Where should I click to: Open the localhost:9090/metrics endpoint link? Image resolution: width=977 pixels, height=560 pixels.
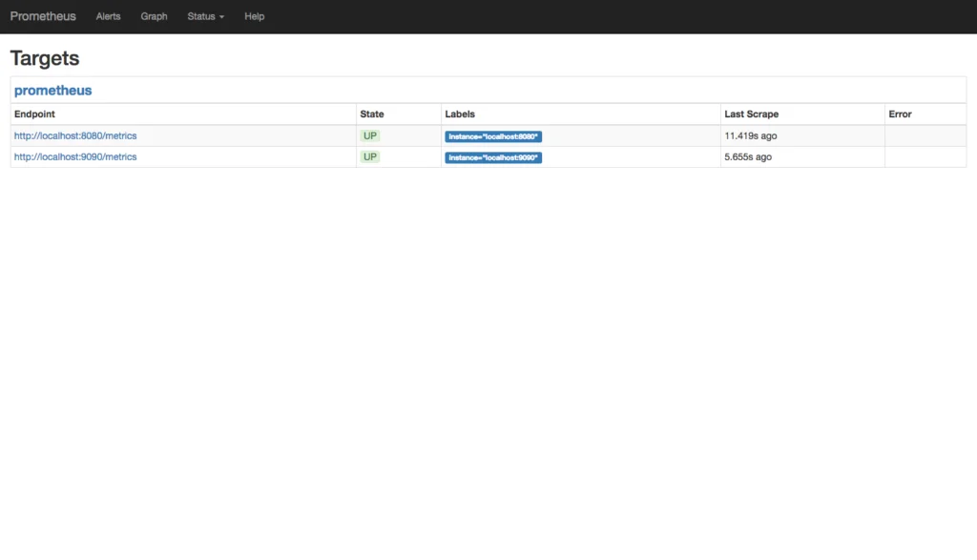(x=75, y=157)
